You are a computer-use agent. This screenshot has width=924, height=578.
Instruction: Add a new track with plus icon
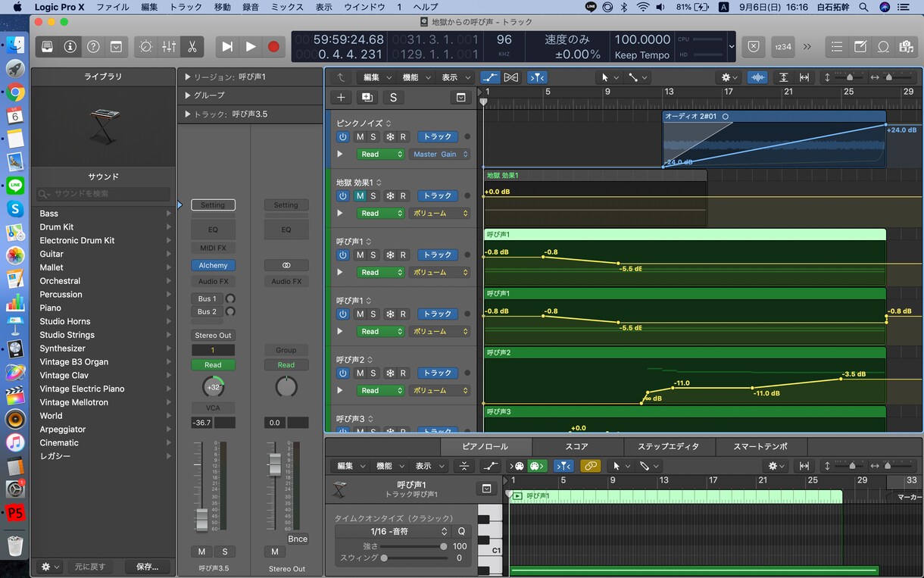pyautogui.click(x=341, y=97)
